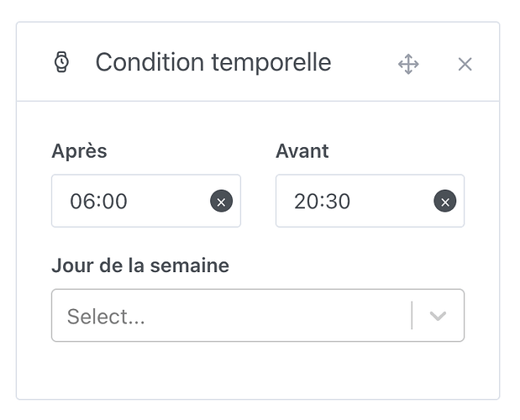Click the move handle cross-arrows icon
The height and width of the screenshot is (420, 520).
408,64
